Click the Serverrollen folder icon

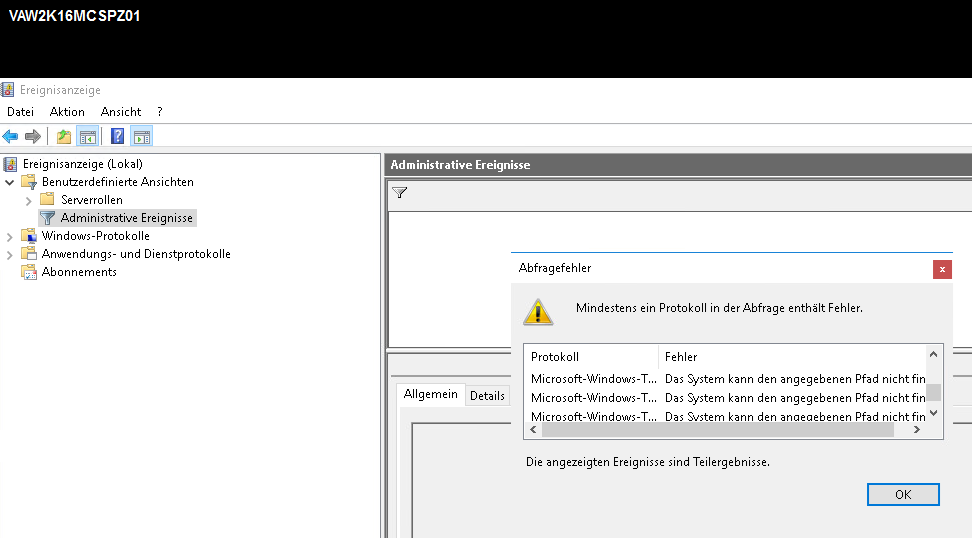47,200
